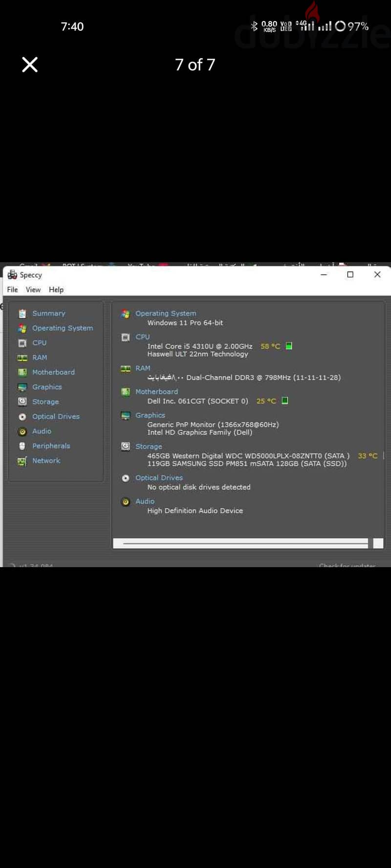
Task: Select the Summary sidebar icon
Action: (x=22, y=314)
